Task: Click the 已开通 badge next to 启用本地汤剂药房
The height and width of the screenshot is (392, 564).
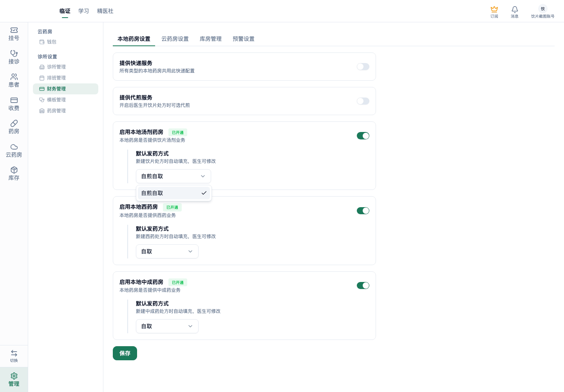Action: 178,132
